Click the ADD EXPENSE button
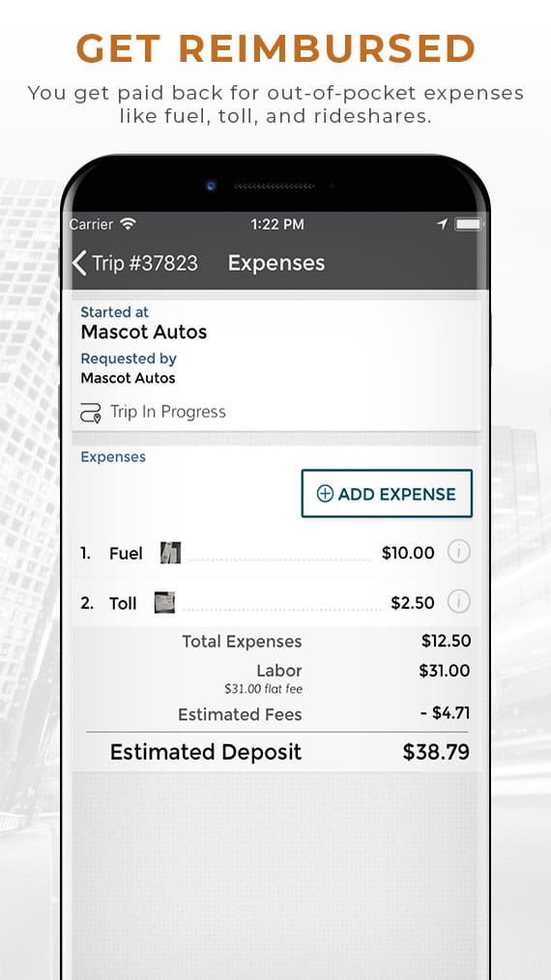The height and width of the screenshot is (980, 551). (387, 494)
